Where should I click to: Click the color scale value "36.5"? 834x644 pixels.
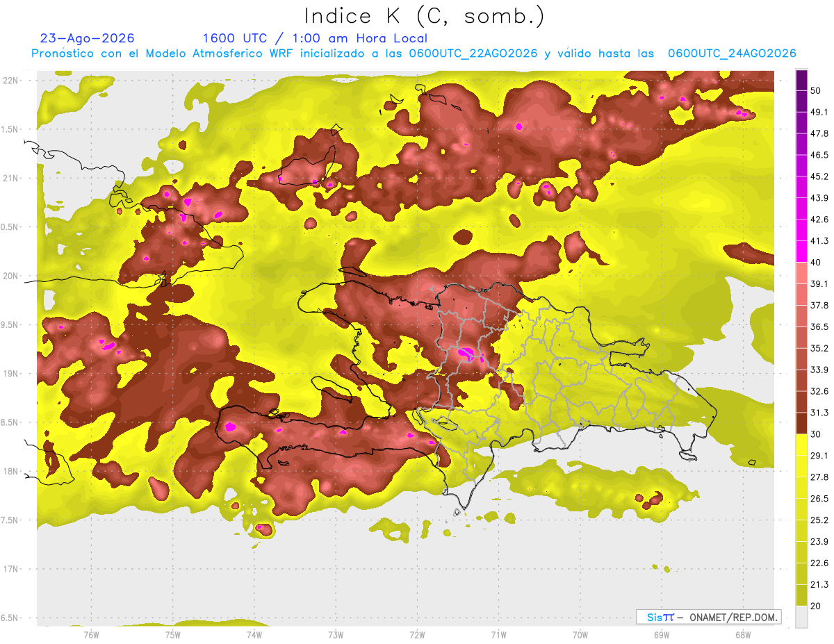point(819,327)
